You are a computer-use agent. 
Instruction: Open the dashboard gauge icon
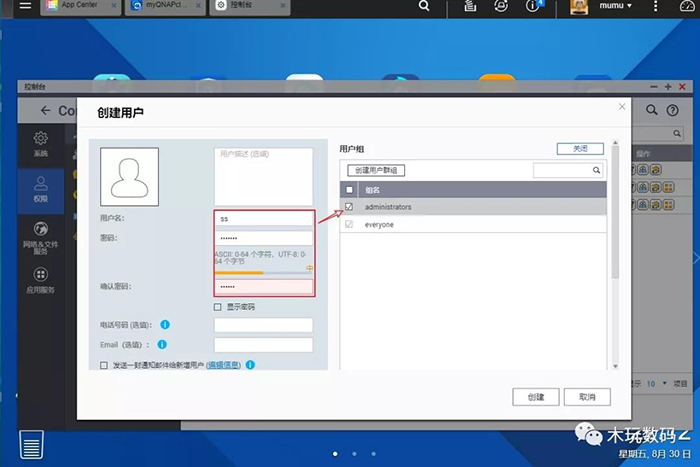(x=687, y=6)
